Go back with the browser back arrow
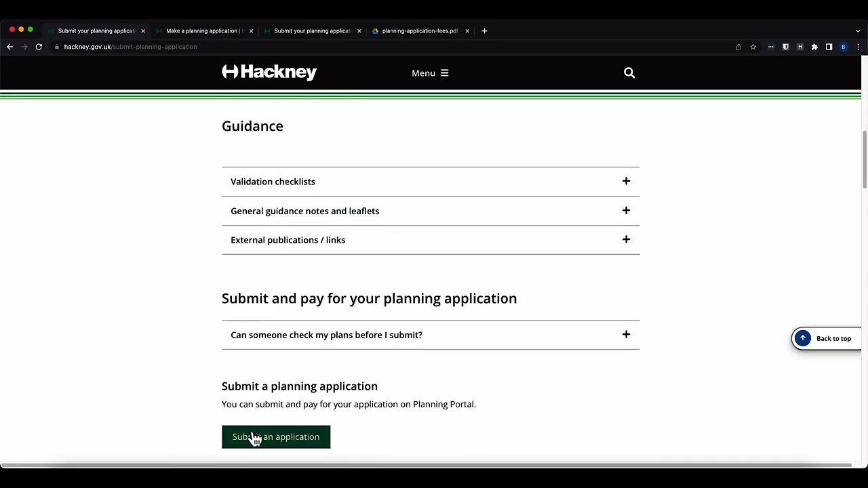868x488 pixels. tap(9, 47)
